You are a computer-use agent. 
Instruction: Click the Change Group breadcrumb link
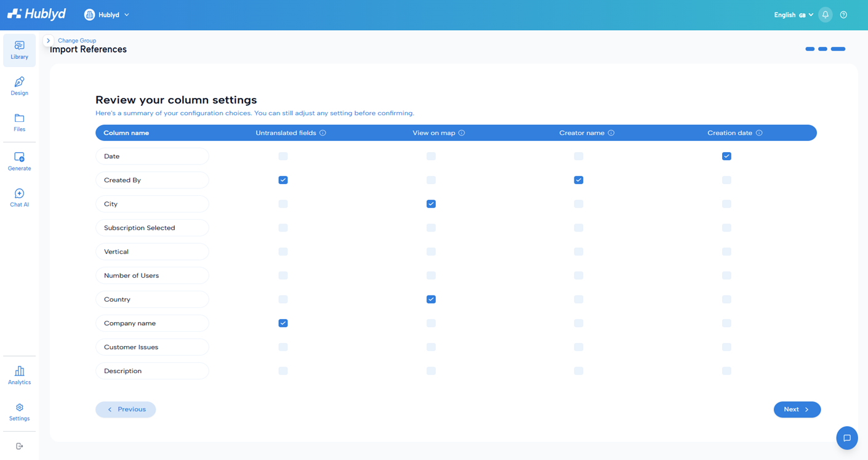[77, 41]
